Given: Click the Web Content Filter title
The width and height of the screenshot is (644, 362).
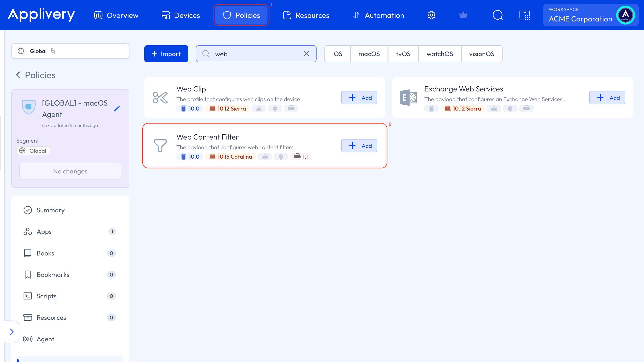Looking at the screenshot, I should [x=207, y=137].
